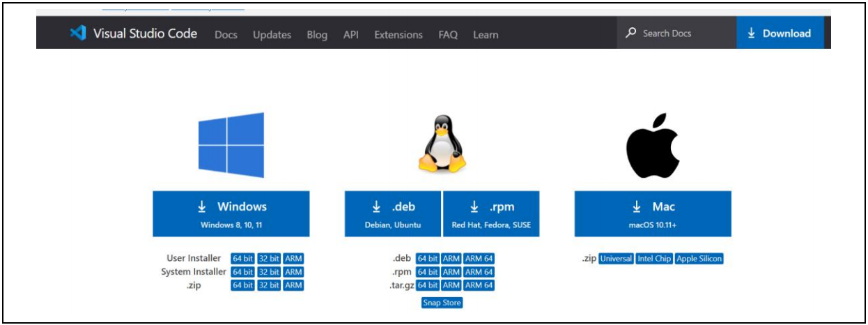Click the System Installer label
The width and height of the screenshot is (868, 325).
coord(194,272)
